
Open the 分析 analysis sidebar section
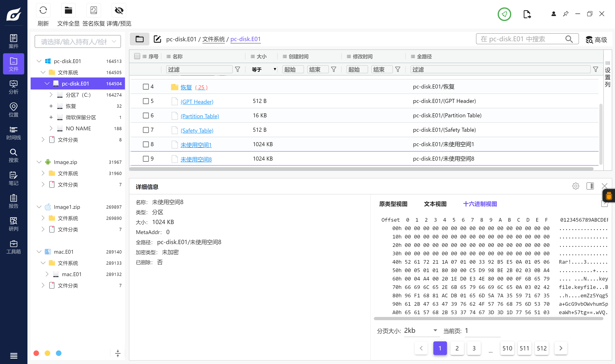pos(13,87)
